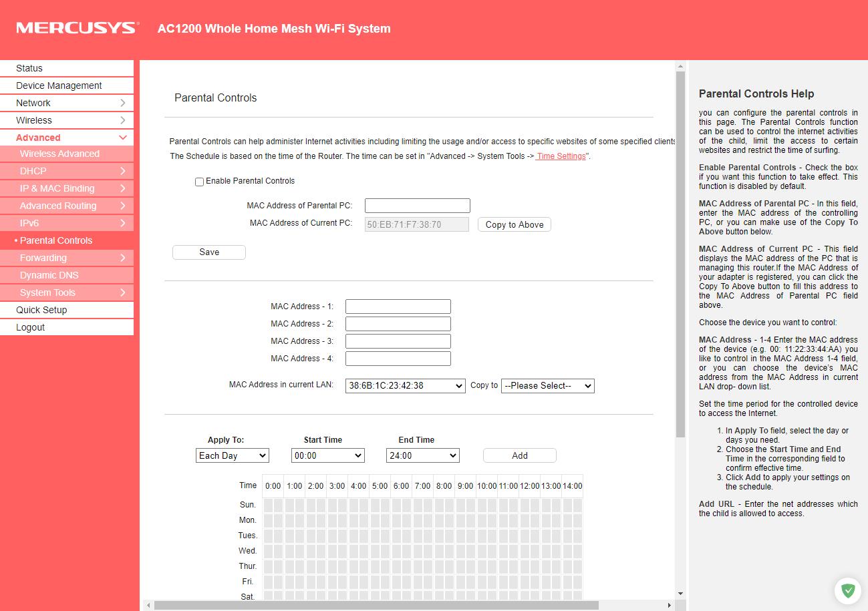This screenshot has height=611, width=868.
Task: Open the Start Time dropdown
Action: tap(327, 455)
